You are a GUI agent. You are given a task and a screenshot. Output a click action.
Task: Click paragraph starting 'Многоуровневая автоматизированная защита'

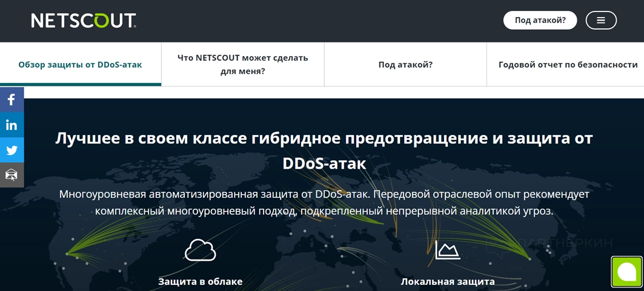325,203
